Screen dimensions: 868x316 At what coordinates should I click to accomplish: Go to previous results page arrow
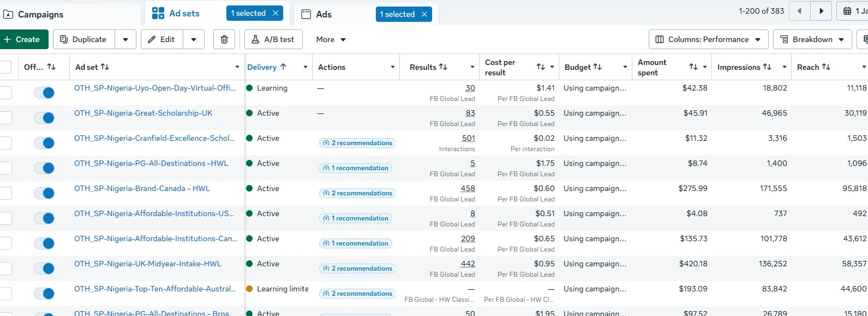tap(800, 11)
